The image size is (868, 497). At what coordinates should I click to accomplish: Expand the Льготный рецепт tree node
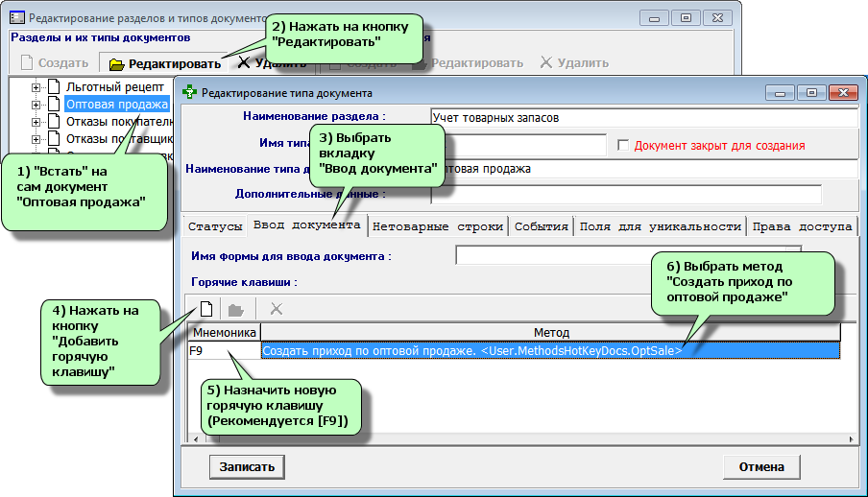(x=36, y=87)
